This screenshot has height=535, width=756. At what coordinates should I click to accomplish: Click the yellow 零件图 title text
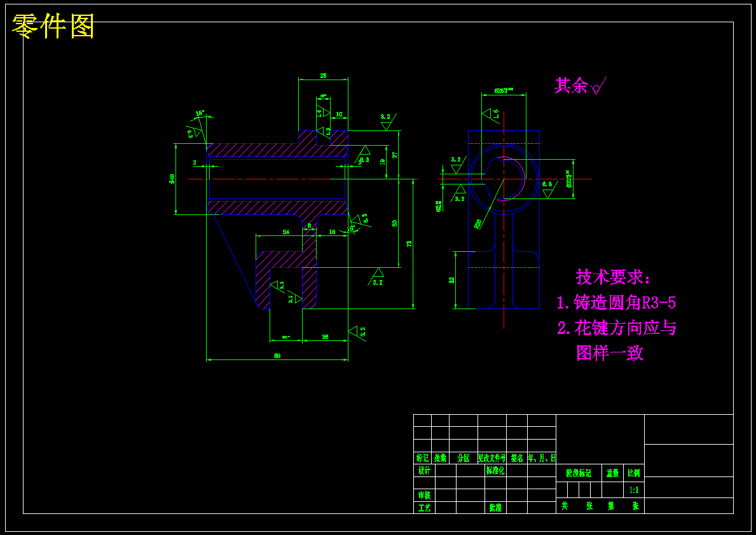tap(53, 27)
